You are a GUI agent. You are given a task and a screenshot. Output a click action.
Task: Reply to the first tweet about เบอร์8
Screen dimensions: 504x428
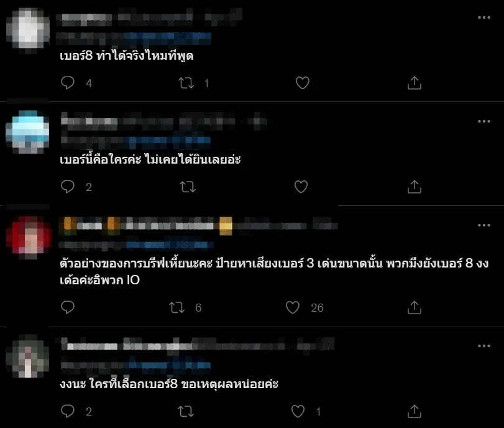[x=68, y=83]
